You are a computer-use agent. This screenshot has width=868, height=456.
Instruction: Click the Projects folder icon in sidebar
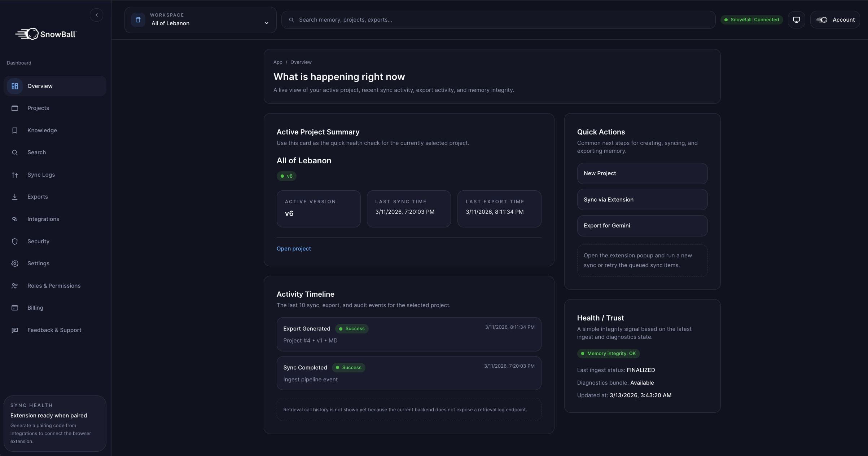pyautogui.click(x=15, y=108)
